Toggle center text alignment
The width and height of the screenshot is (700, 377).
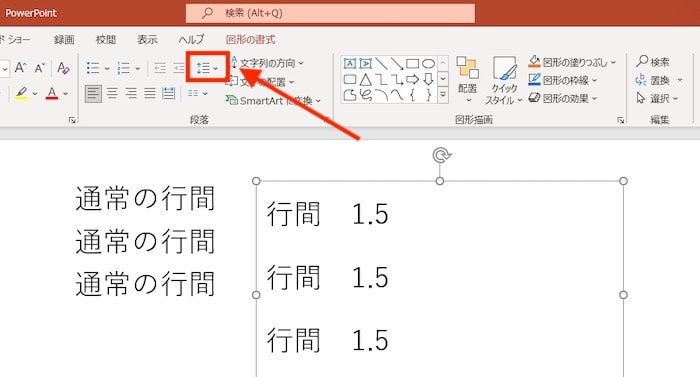pos(112,93)
